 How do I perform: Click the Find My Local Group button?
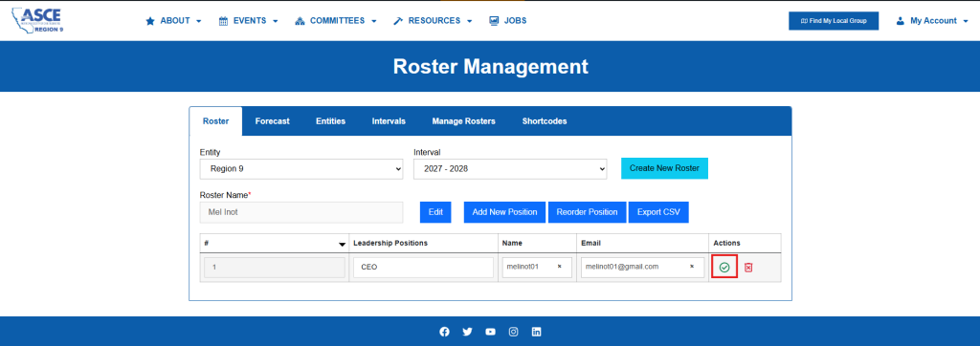[x=834, y=21]
